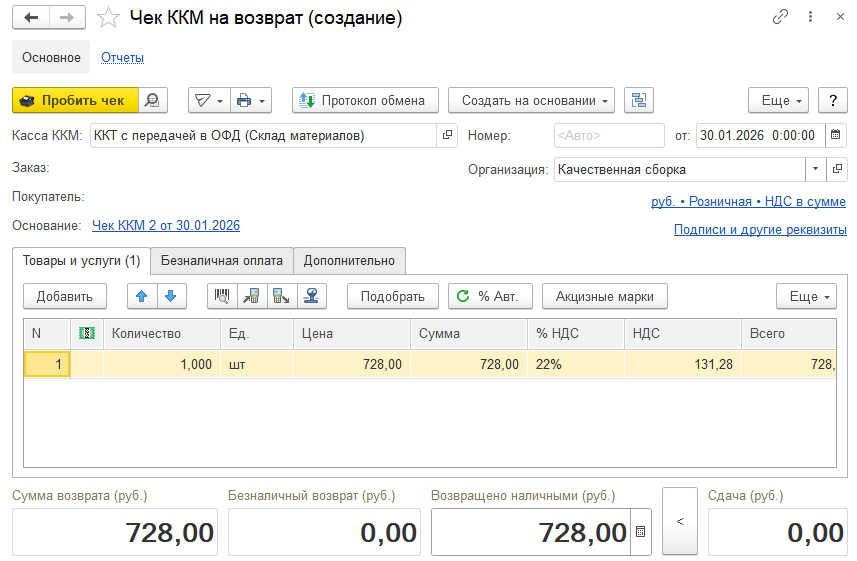Click the Касса ККМ input field
This screenshot has height=561, width=857.
coord(264,135)
